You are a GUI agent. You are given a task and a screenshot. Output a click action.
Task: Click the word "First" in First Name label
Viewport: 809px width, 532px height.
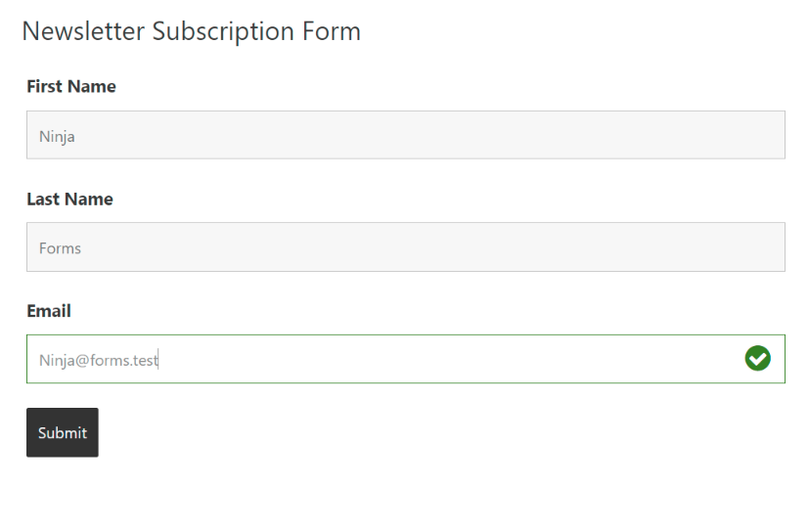44,86
